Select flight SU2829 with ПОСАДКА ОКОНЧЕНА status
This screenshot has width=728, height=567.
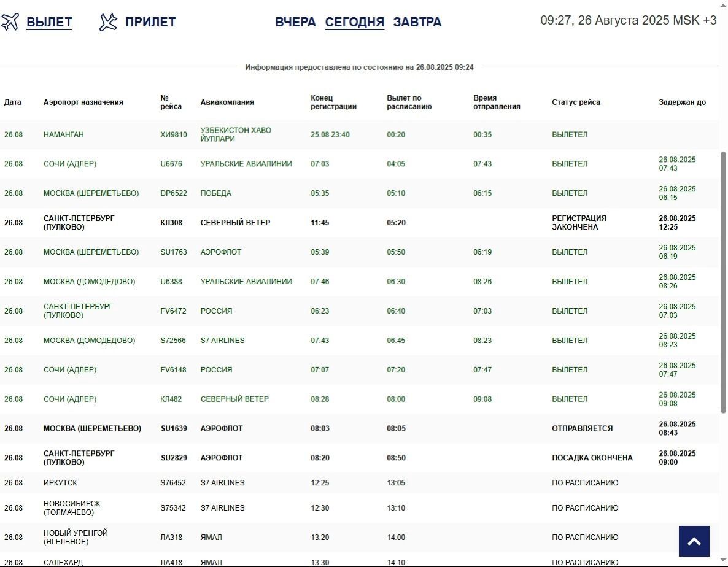pos(174,458)
